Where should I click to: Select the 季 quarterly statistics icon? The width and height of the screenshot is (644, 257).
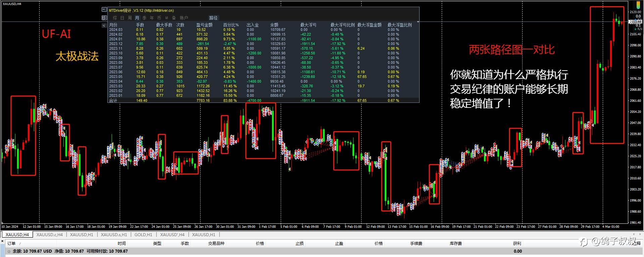[x=144, y=18]
